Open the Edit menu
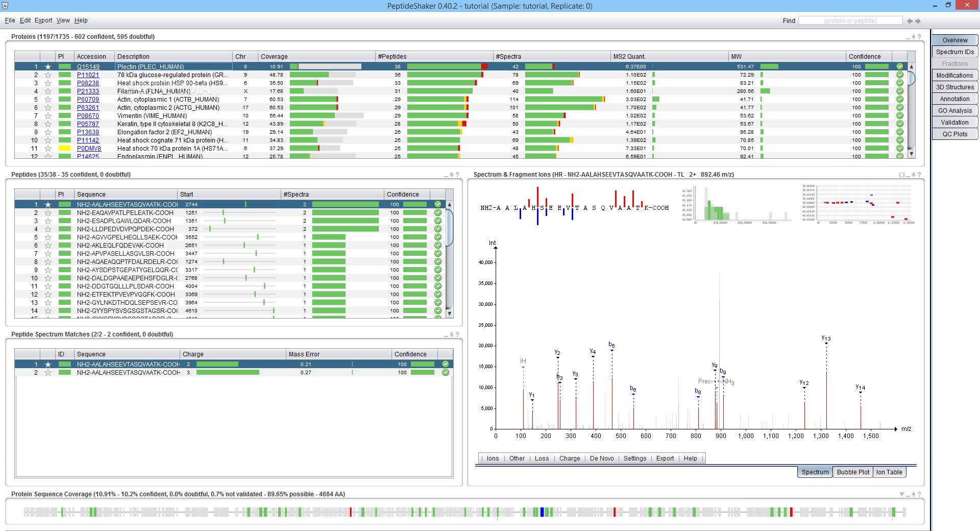 point(25,20)
